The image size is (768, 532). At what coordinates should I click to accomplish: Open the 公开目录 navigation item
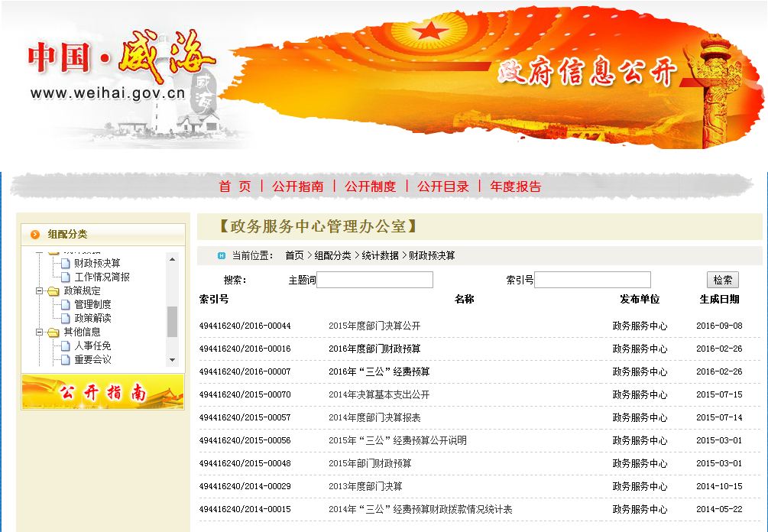[x=442, y=187]
